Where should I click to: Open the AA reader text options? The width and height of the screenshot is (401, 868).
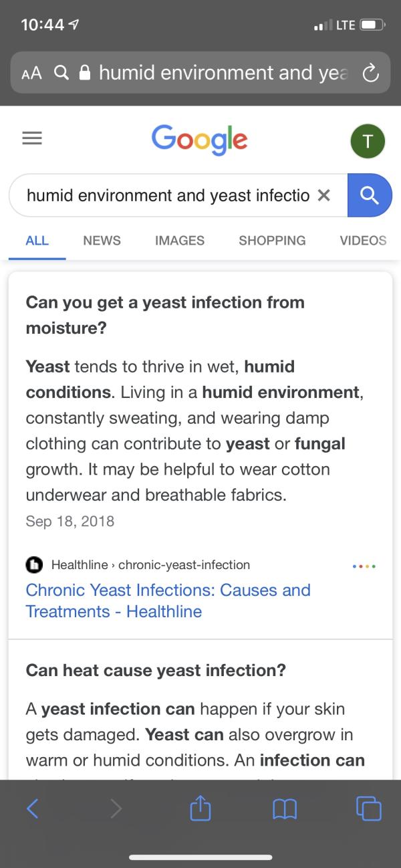(x=31, y=73)
